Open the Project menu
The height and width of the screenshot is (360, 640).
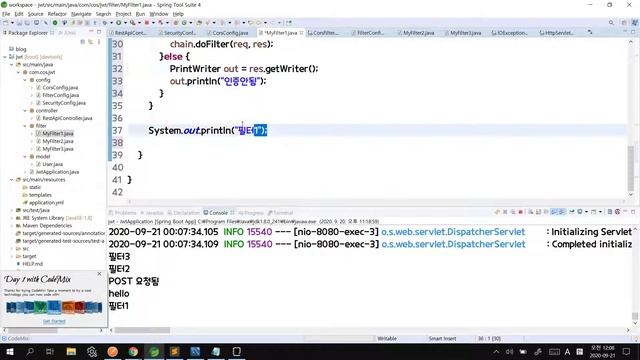point(123,14)
